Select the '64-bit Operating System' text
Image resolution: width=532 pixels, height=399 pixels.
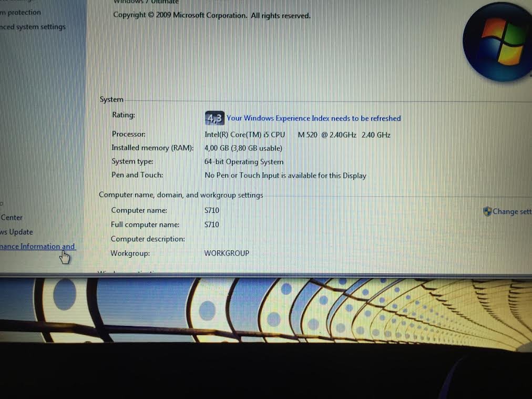pos(243,162)
